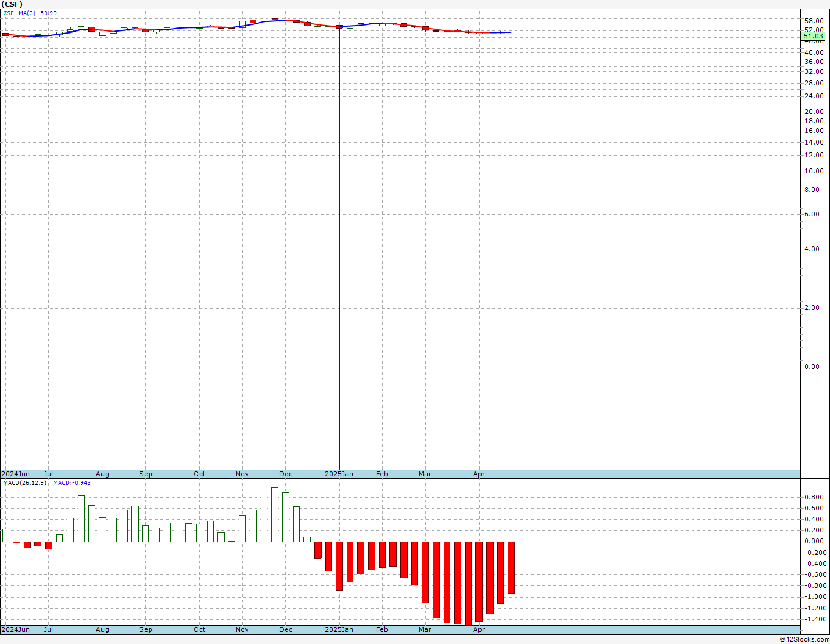
Task: Click the (CSF) chart title
Action: tap(12, 4)
